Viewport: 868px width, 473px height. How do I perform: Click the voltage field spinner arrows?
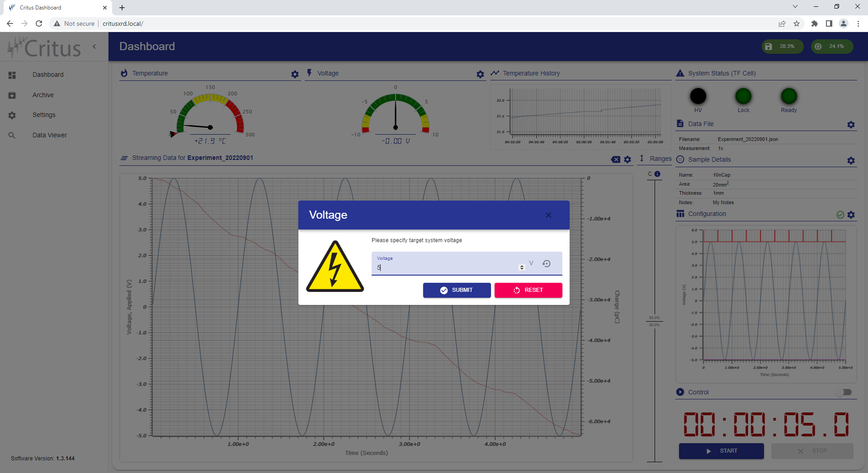coord(522,267)
